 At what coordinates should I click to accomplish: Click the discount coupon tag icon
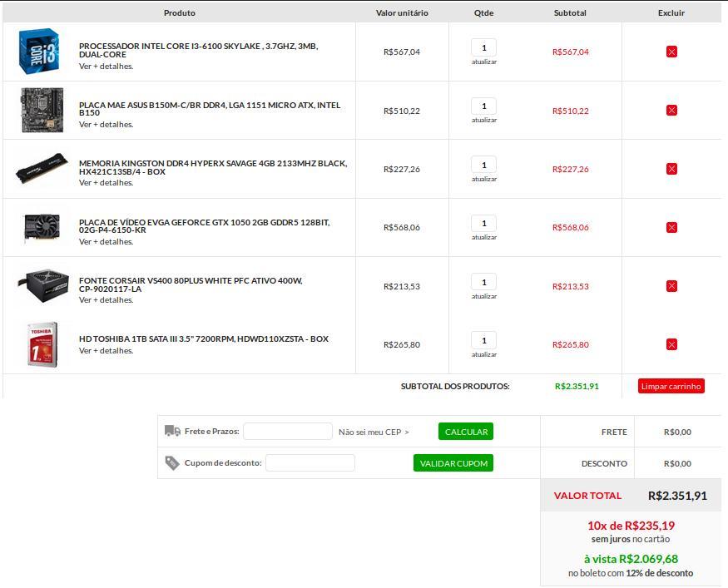172,462
